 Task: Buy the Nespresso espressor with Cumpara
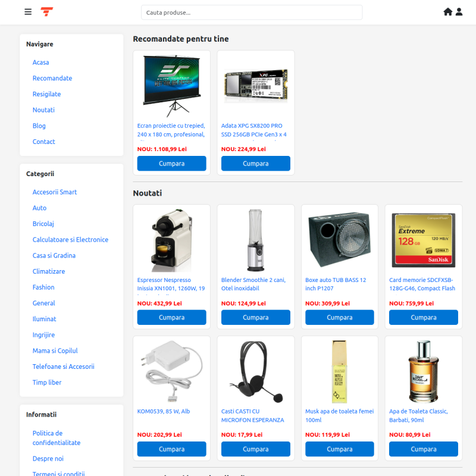171,318
